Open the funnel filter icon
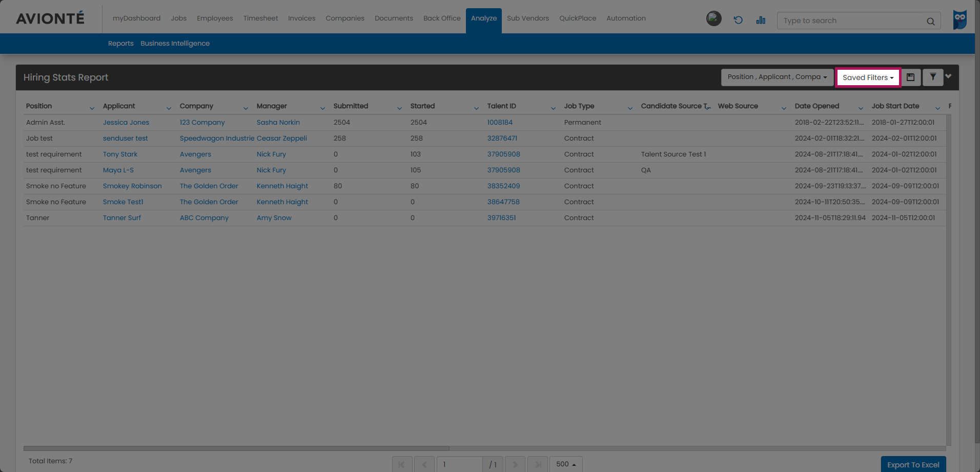 933,77
